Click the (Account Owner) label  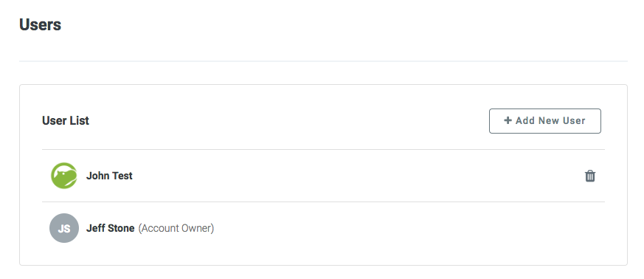[176, 228]
